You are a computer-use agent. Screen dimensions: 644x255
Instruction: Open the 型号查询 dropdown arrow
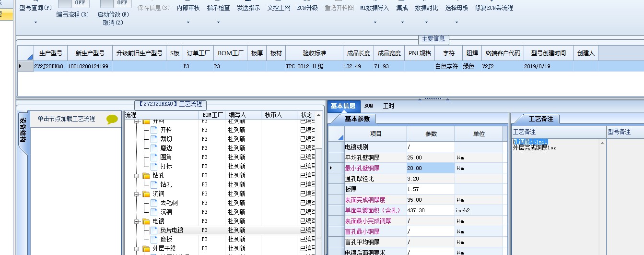point(35,22)
